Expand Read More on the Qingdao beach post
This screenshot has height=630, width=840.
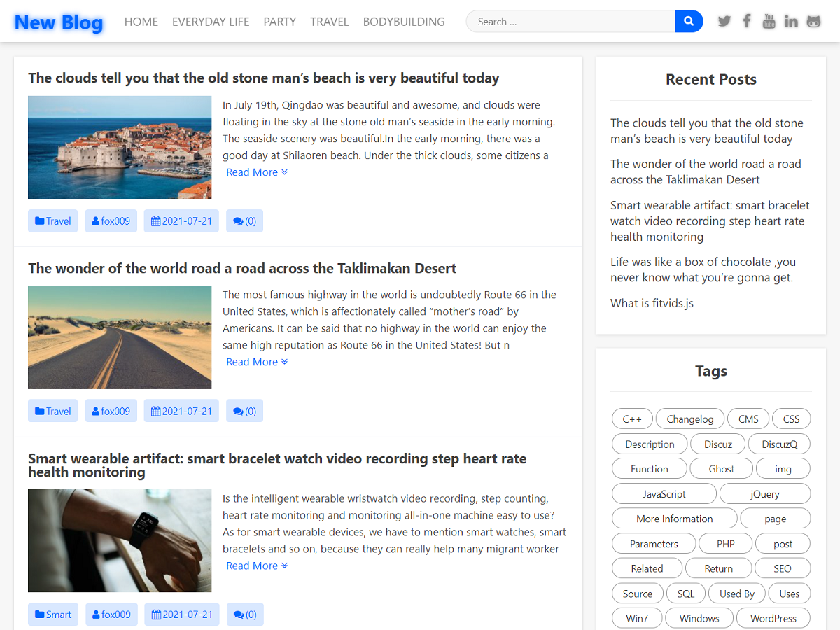[257, 172]
